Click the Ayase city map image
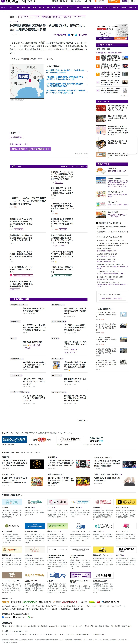Screen dimensions: 138x644 tap(27, 81)
